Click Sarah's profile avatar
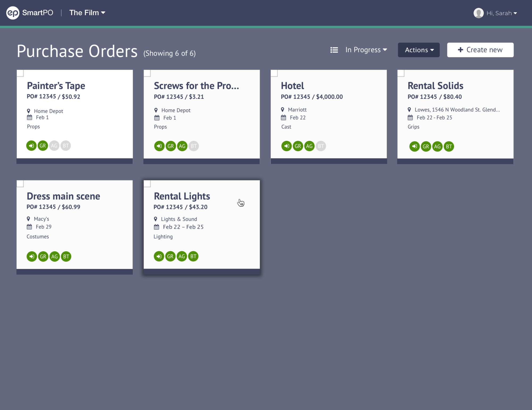This screenshot has height=410, width=532. pos(479,13)
